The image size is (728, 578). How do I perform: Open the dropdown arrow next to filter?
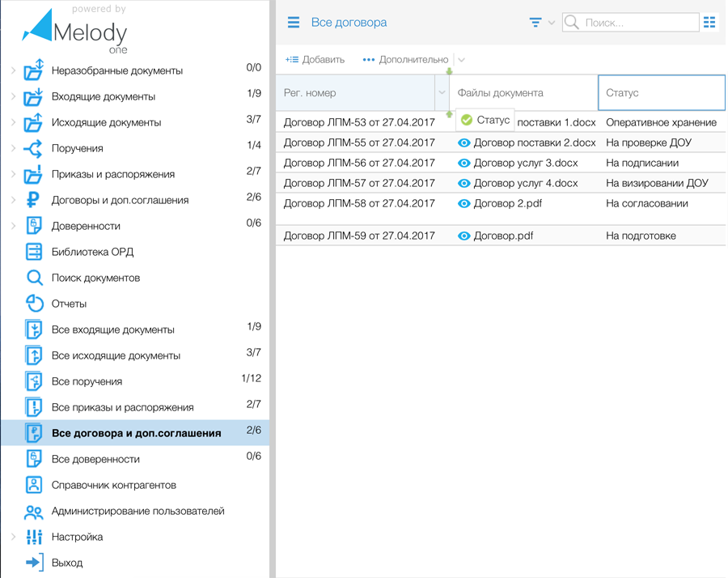552,23
